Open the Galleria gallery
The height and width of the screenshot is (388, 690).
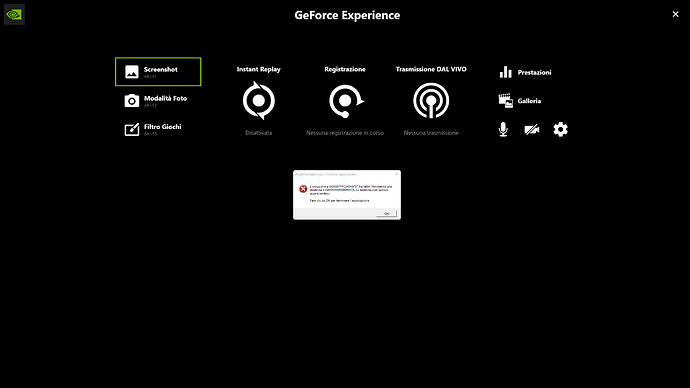[520, 101]
